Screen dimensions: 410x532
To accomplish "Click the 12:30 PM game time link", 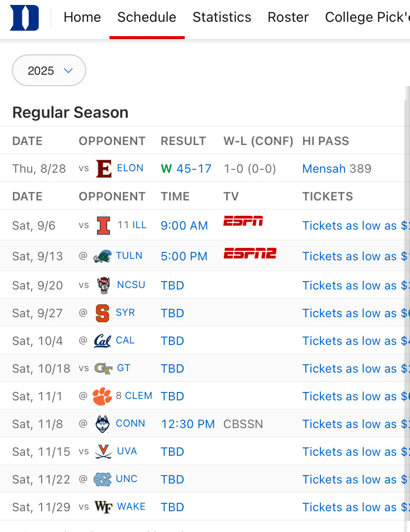I will click(x=188, y=424).
